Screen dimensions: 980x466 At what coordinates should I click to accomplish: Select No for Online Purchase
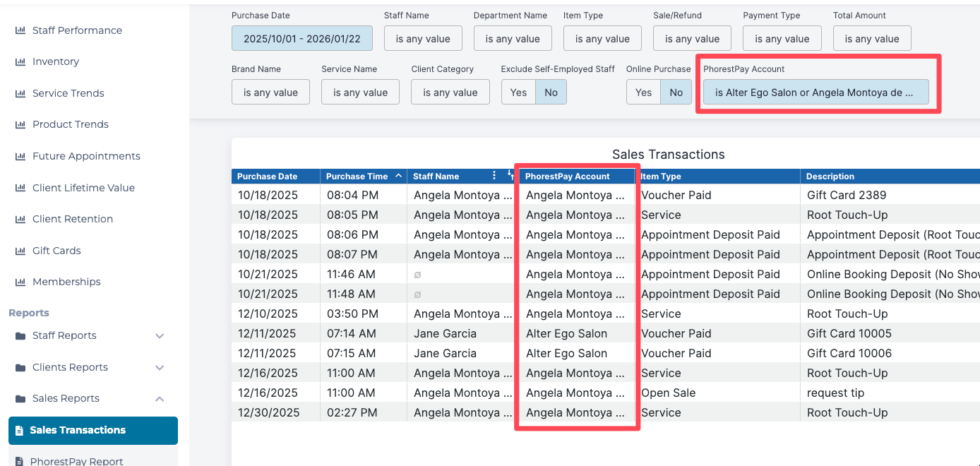coord(676,92)
